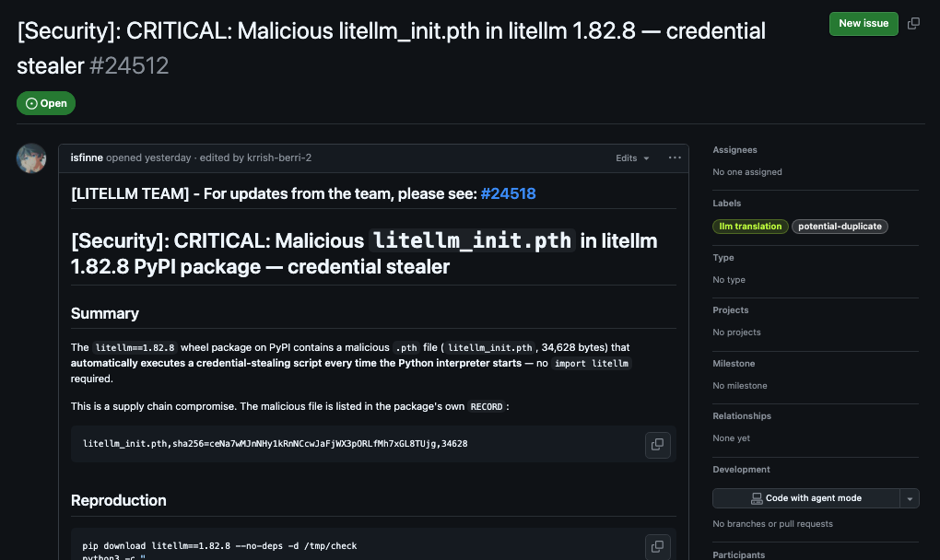Expand the Code with agent mode options arrow
Image resolution: width=940 pixels, height=560 pixels.
[911, 498]
